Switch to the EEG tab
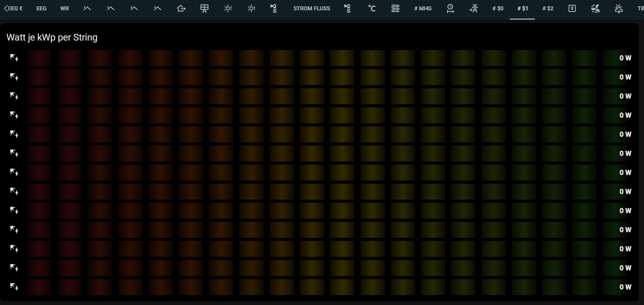This screenshot has height=305, width=644. 41,8
